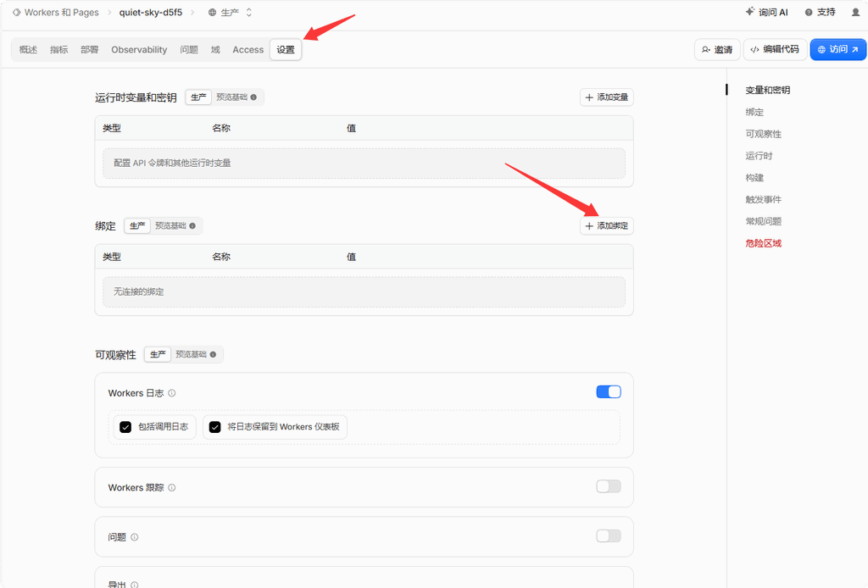Screen dimensions: 868x588
Task: Click 名称 column header in variables table
Action: point(221,128)
